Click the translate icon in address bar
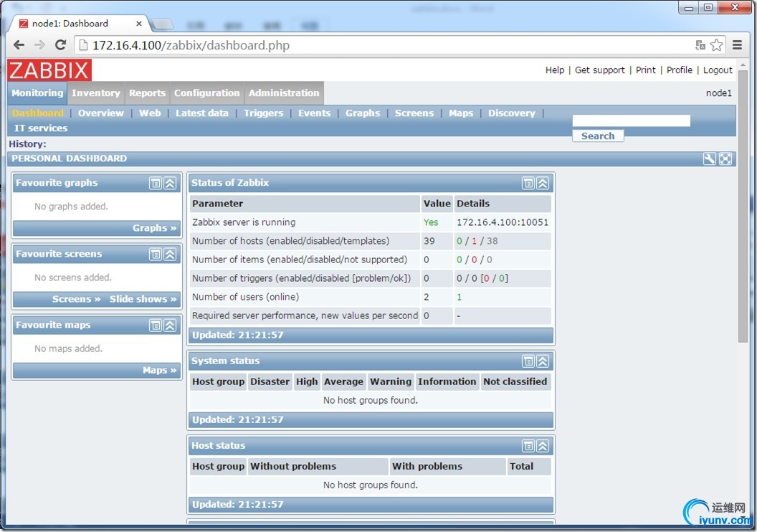Viewport: 757px width, 532px height. click(700, 45)
